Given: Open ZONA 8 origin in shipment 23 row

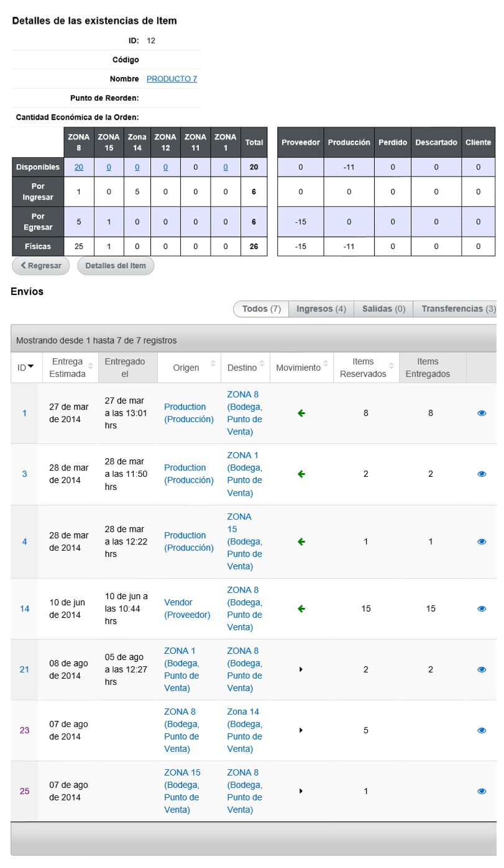Looking at the screenshot, I should (x=182, y=730).
